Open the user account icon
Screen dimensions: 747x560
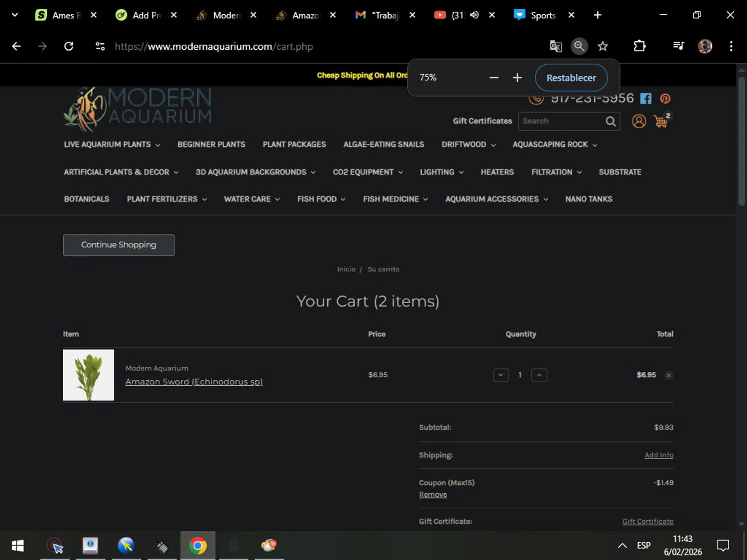point(638,121)
